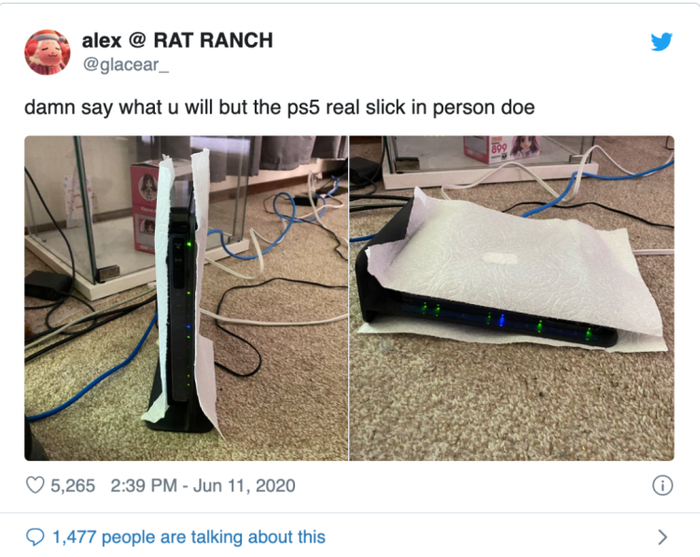Click the tweet text about the ps5

[x=279, y=108]
